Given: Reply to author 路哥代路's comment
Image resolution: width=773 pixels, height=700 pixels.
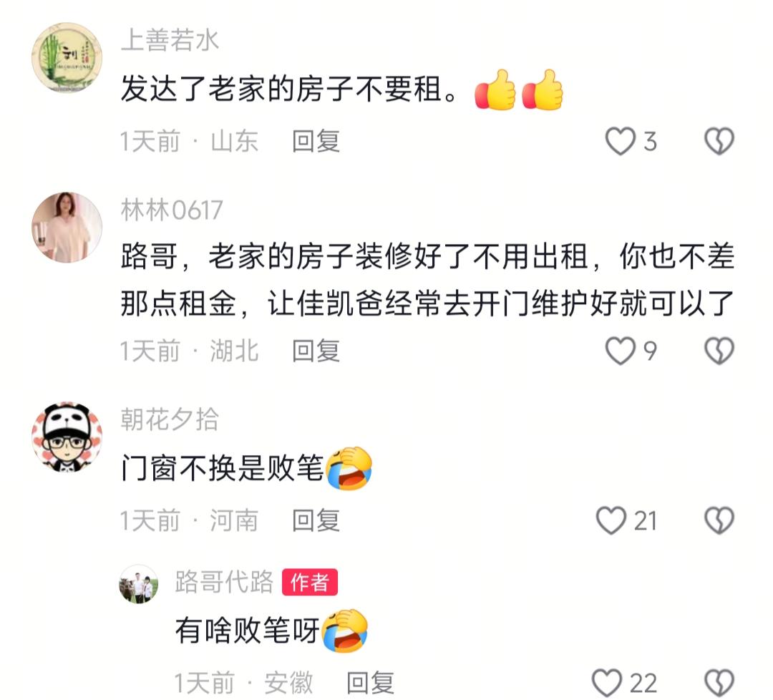Looking at the screenshot, I should [370, 684].
